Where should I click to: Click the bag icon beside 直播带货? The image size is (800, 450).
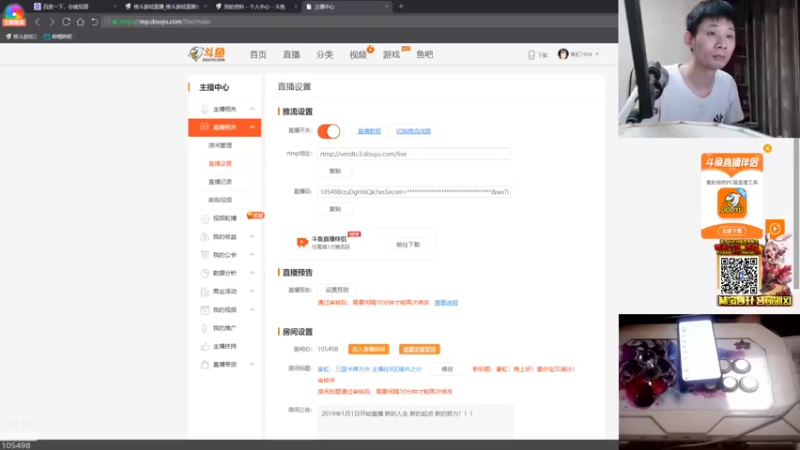[204, 365]
